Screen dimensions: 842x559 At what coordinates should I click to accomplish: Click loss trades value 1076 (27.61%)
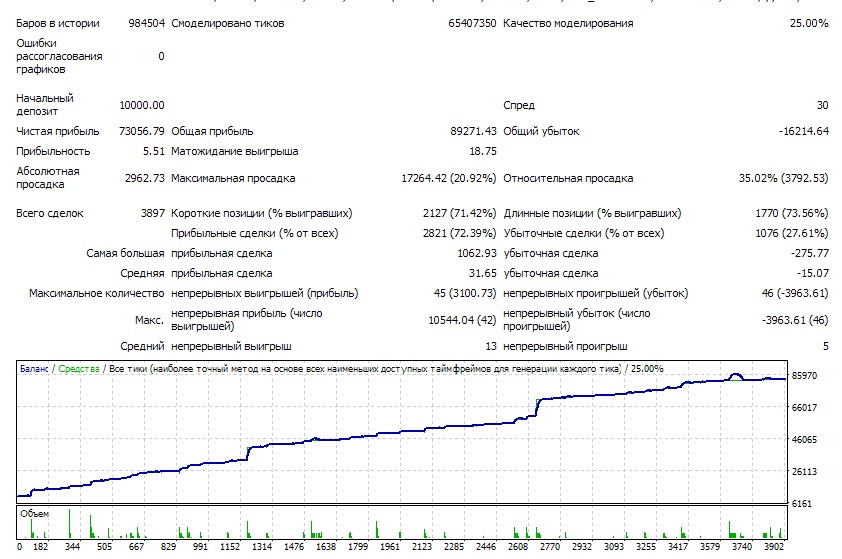792,234
